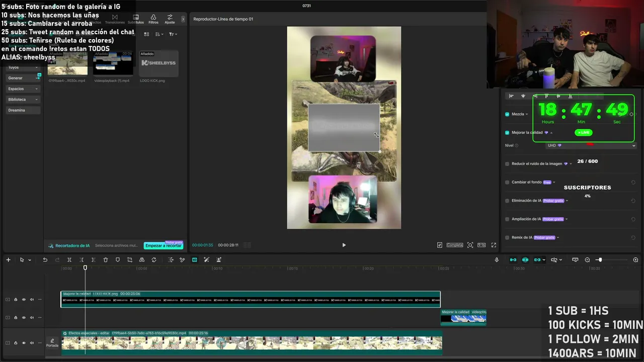Screen dimensions: 644x362
Task: Select the LOGO KICK.png clip on timeline
Action: (251, 299)
